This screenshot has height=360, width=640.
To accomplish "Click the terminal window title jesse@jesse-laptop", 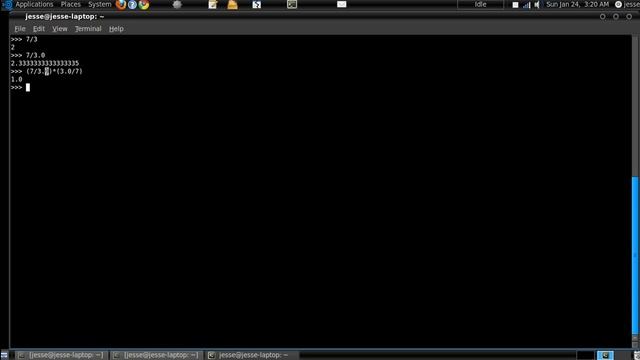I will pyautogui.click(x=64, y=17).
